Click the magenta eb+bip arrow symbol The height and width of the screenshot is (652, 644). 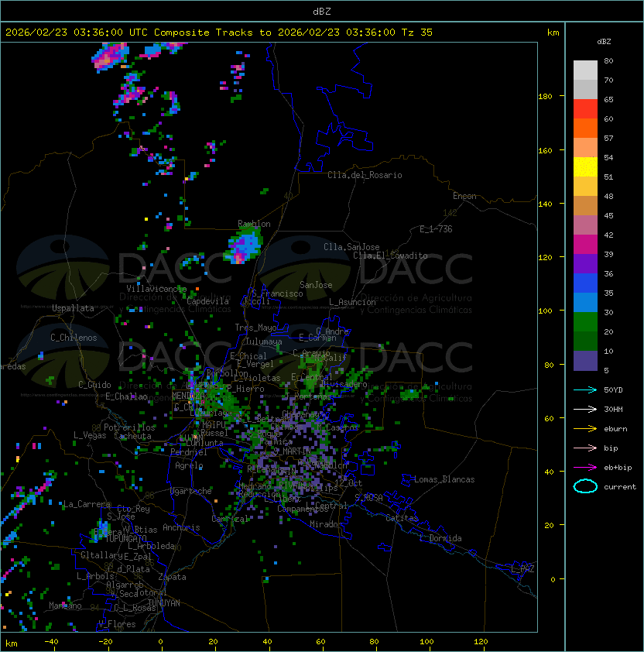pyautogui.click(x=585, y=468)
